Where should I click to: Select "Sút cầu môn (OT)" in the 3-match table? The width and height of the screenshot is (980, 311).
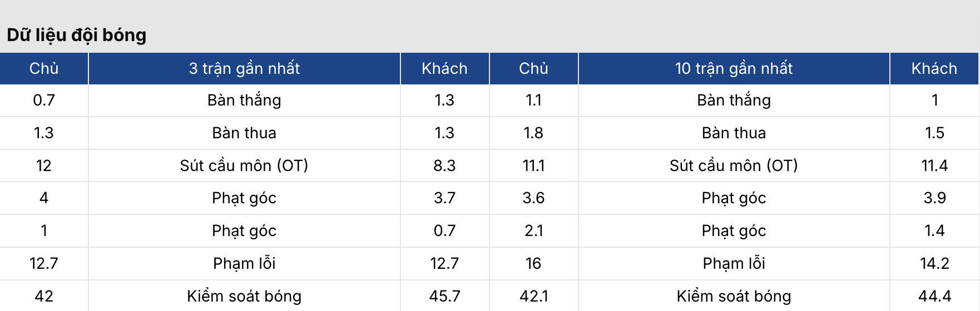244,165
